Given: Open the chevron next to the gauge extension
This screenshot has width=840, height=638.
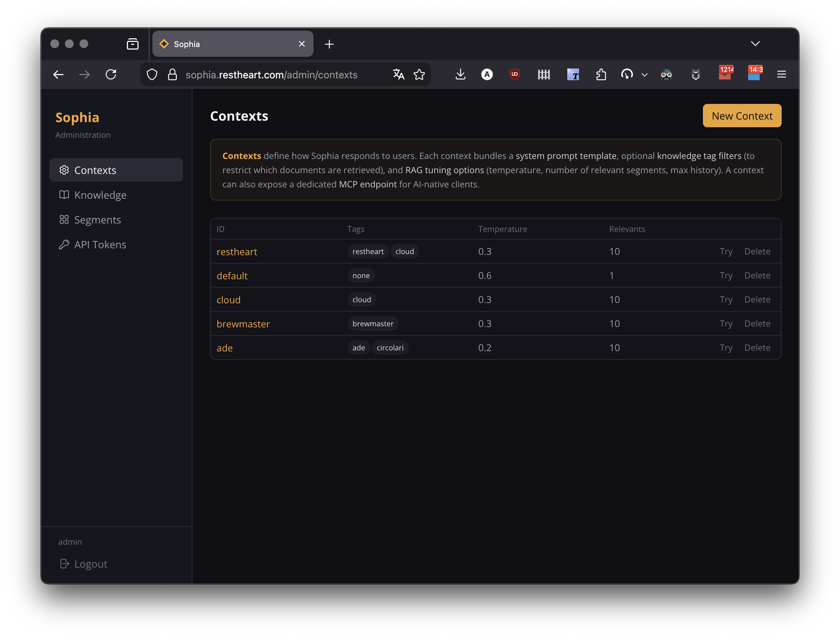Looking at the screenshot, I should 645,75.
